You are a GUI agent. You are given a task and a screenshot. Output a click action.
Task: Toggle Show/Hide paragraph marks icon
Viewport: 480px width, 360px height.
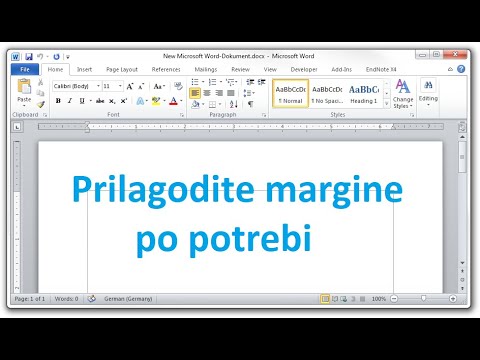[x=250, y=105]
